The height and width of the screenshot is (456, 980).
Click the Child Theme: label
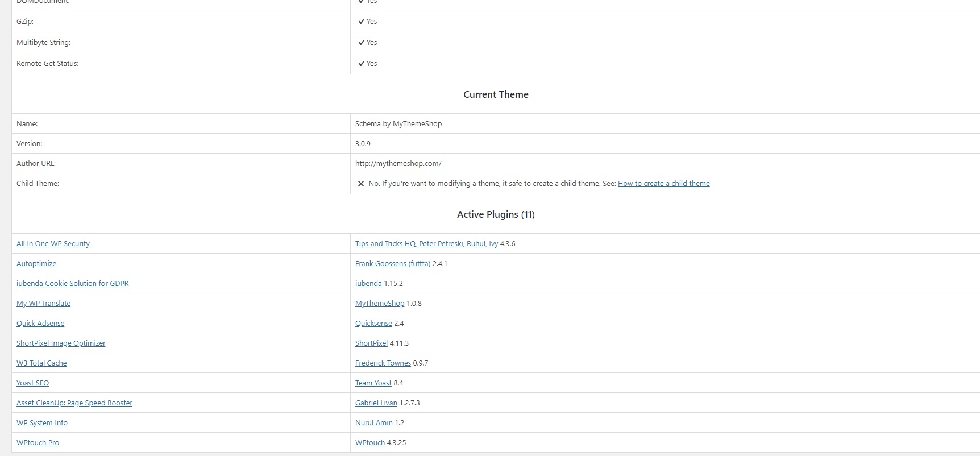[38, 184]
